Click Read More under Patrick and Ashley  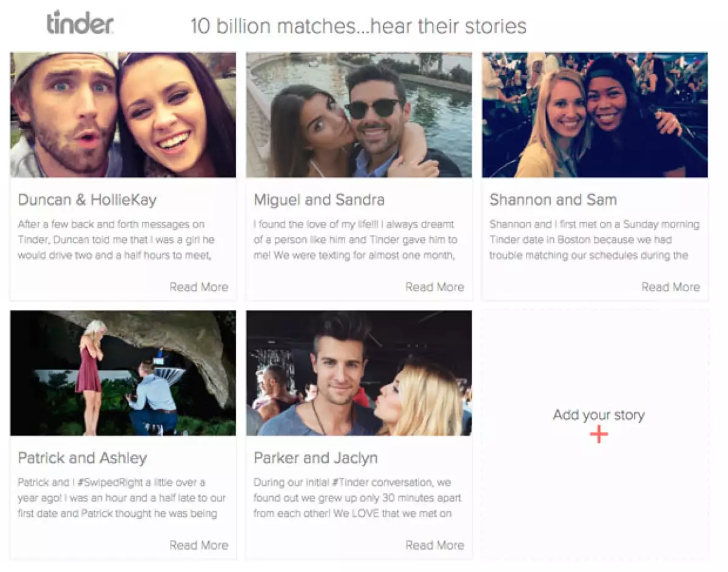pyautogui.click(x=198, y=545)
